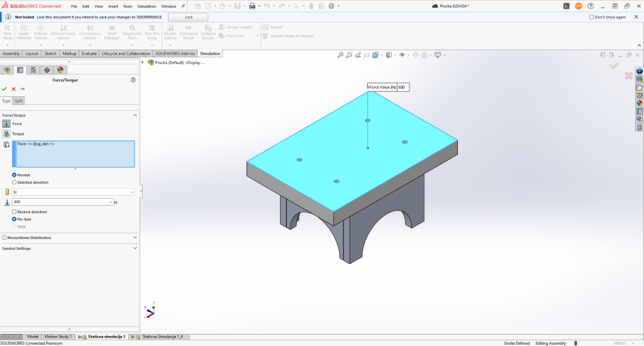Open force value 800 dropdown arrow
This screenshot has width=644, height=346.
(x=111, y=202)
